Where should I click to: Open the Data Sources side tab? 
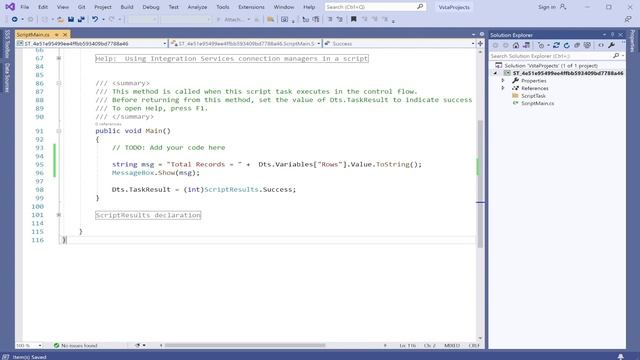7,77
